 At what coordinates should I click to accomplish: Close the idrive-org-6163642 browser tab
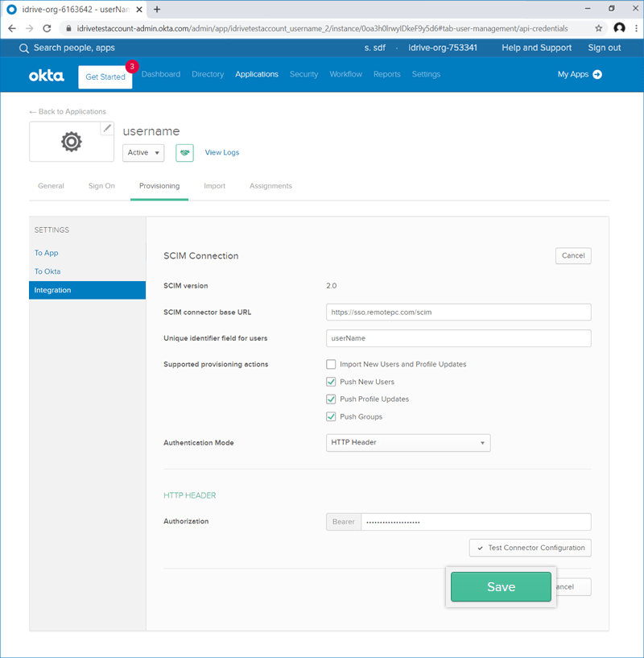click(x=139, y=9)
